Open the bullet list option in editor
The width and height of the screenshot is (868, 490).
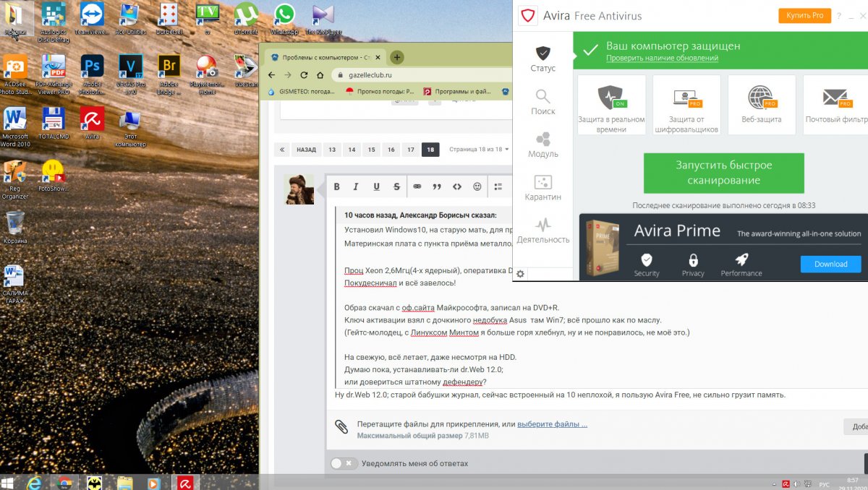(x=498, y=186)
